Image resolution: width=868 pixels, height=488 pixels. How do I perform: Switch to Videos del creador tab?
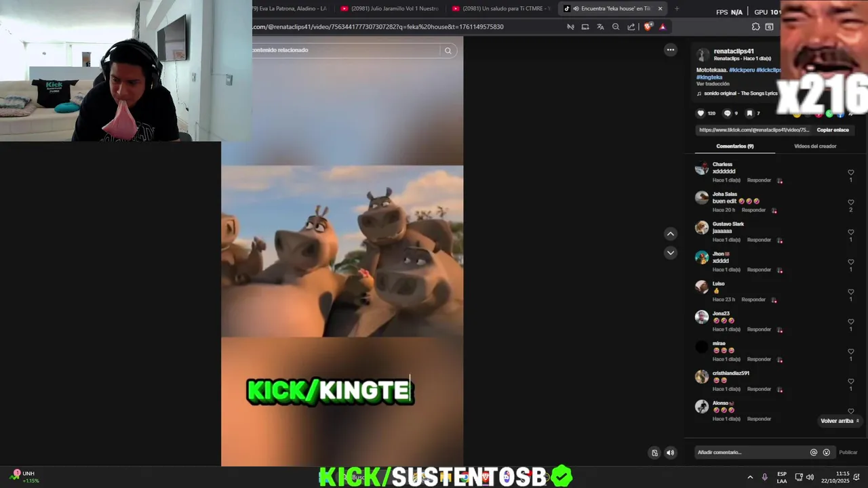pos(815,146)
